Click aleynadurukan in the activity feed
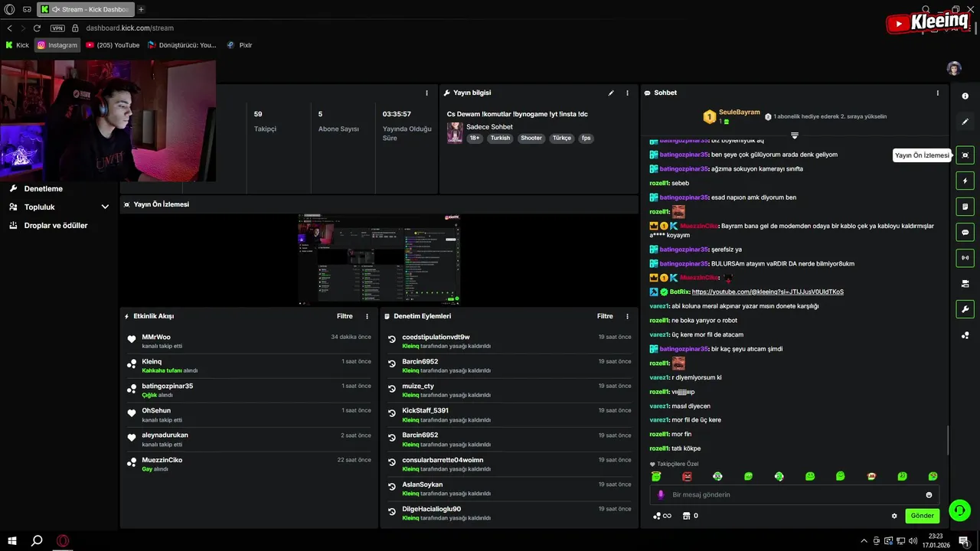This screenshot has height=551, width=980. coord(165,435)
